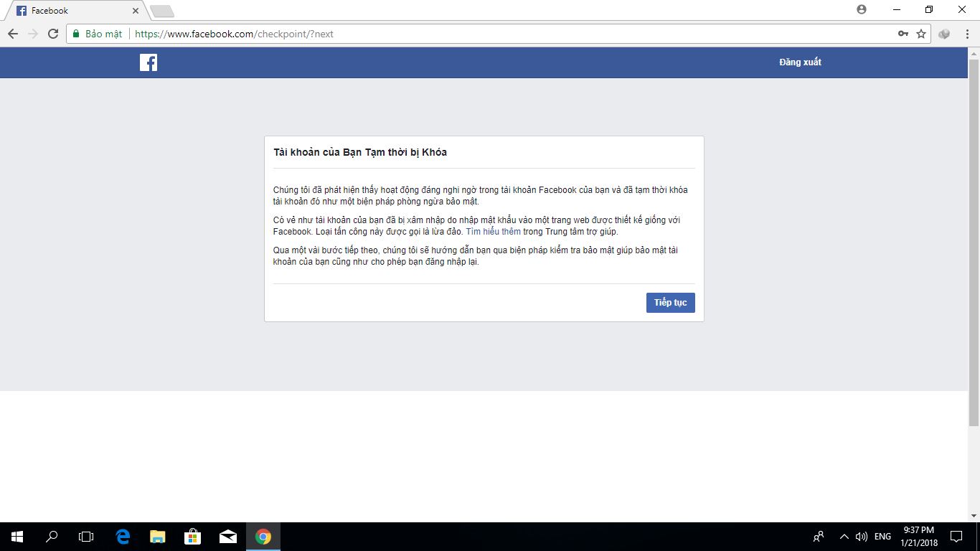Open the Windows Start menu
Viewport: 980px width, 551px height.
(x=17, y=537)
